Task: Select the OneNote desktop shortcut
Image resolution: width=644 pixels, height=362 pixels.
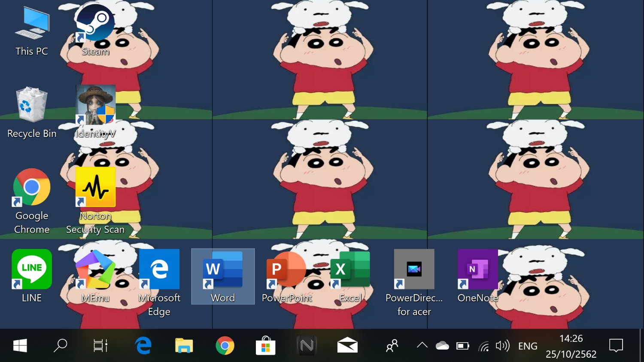Action: 477,276
